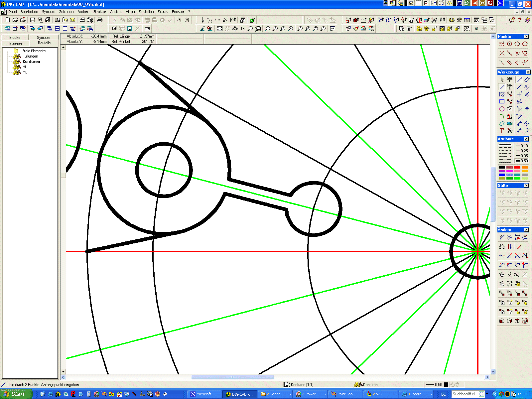The height and width of the screenshot is (399, 532).
Task: Click the zoom preset 8 magnifier icon
Action: (323, 29)
